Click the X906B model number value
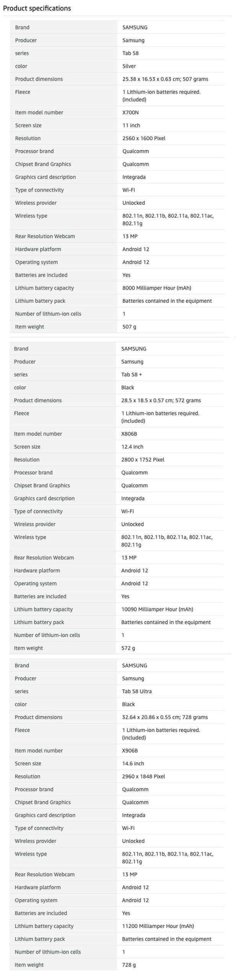The image size is (236, 980). [x=130, y=750]
